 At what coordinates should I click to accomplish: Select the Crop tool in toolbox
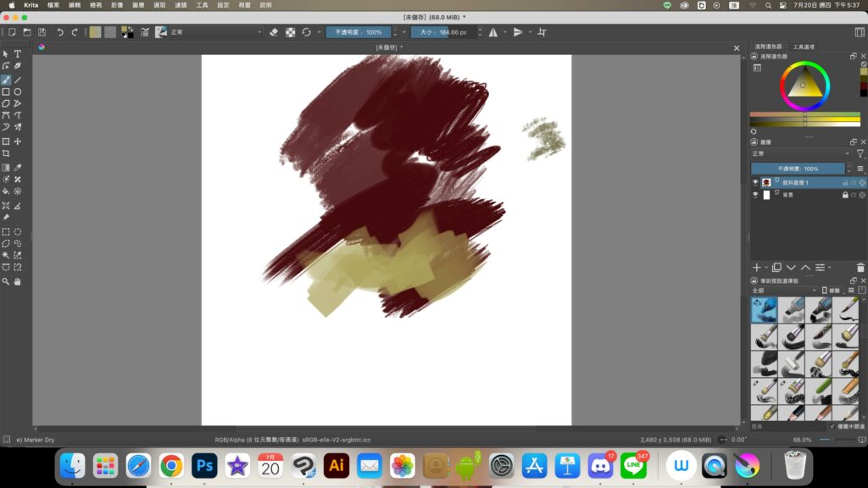tap(6, 153)
